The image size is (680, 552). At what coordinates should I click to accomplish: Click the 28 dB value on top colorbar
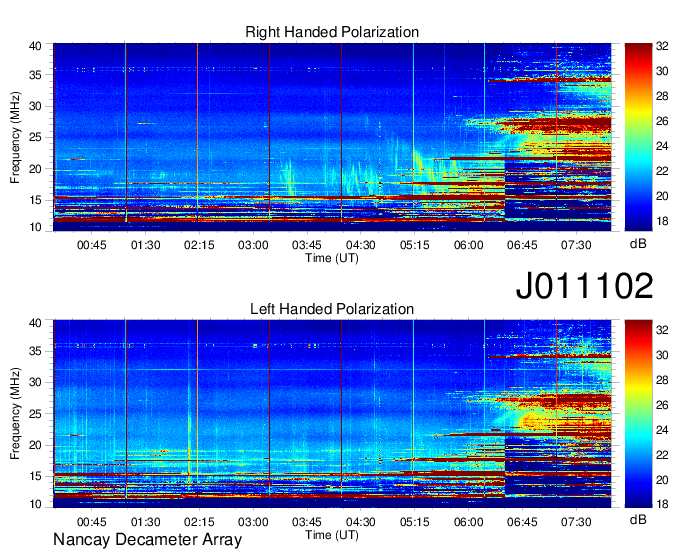(662, 96)
